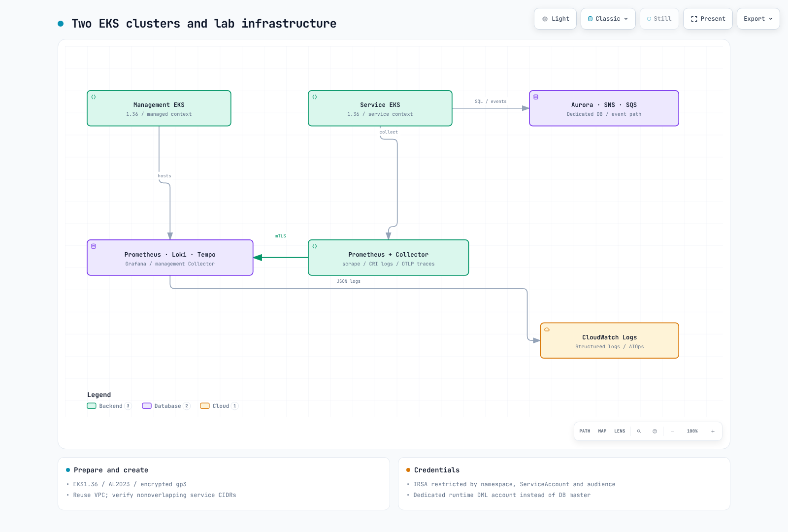Select the Aurora · SNS · SQS node
The height and width of the screenshot is (532, 788).
click(604, 108)
